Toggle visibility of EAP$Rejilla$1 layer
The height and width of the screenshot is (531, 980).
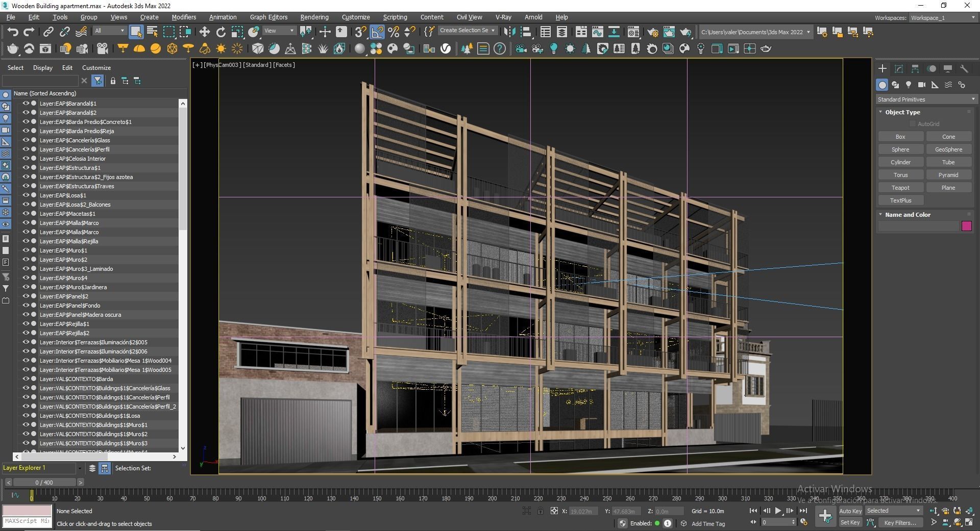[26, 323]
